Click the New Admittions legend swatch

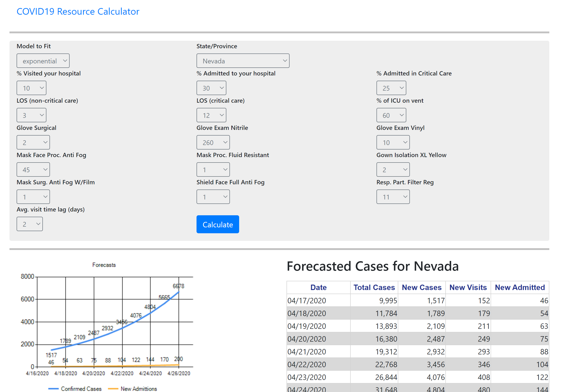pyautogui.click(x=113, y=389)
